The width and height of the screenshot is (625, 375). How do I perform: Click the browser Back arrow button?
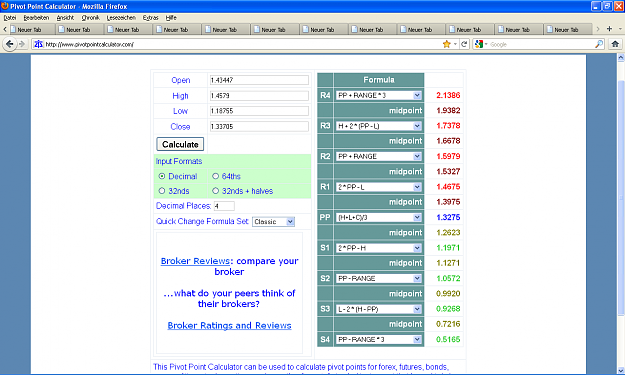coord(10,44)
